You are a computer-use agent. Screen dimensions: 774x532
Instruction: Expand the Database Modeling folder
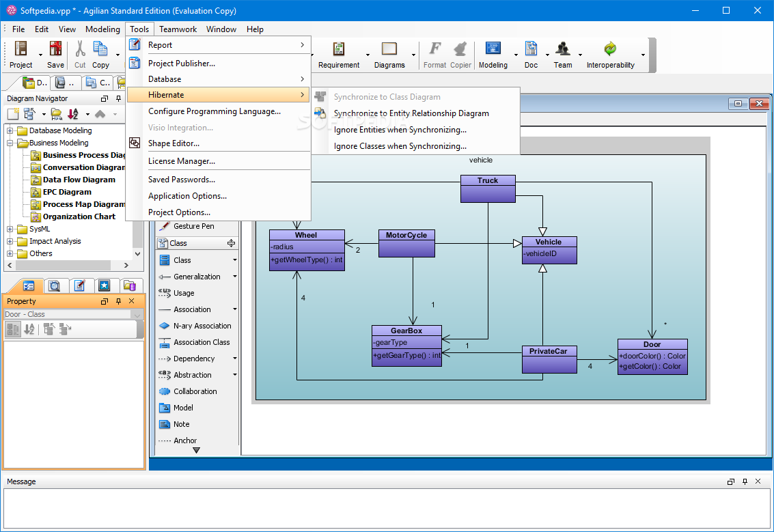click(x=10, y=130)
